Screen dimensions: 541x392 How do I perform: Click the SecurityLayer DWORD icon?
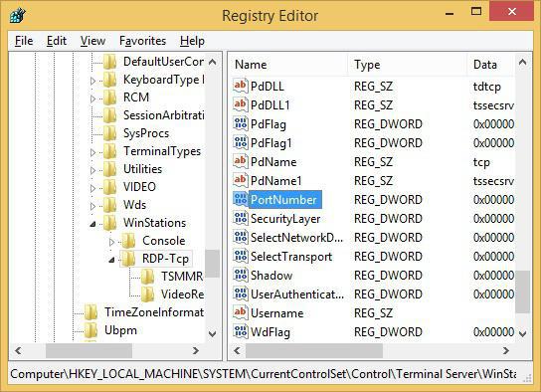coord(240,218)
